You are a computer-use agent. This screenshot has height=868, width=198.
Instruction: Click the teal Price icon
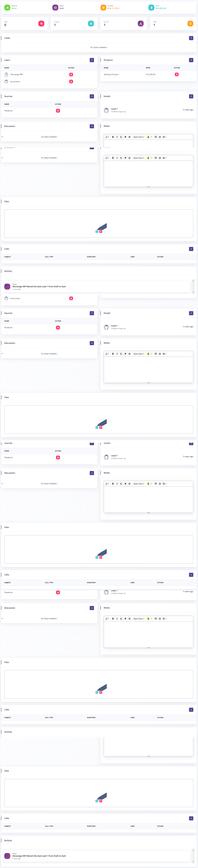[x=151, y=7]
